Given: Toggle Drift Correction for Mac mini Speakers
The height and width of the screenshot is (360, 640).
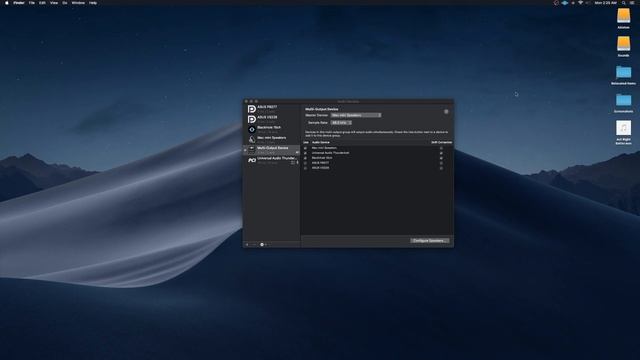Looking at the screenshot, I should coord(441,148).
